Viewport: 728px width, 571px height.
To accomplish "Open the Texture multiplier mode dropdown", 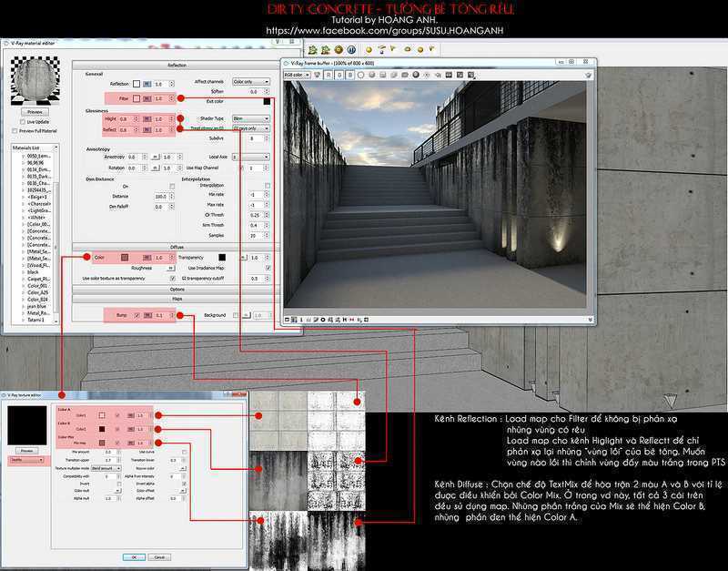I will [x=106, y=468].
